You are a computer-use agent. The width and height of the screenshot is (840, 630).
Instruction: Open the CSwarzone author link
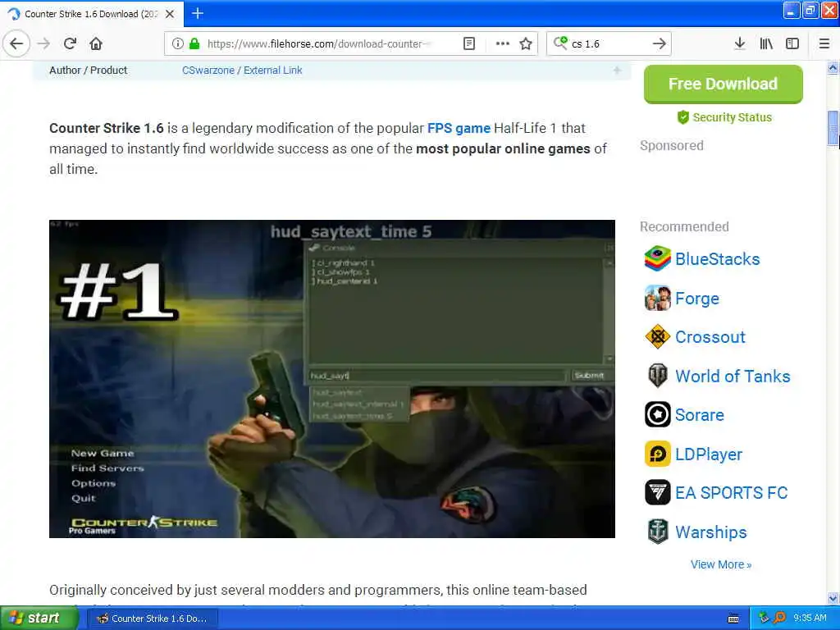click(x=208, y=71)
